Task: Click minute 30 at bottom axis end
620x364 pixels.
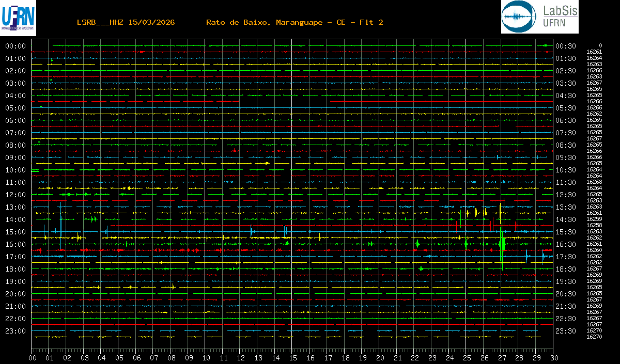Action: tap(554, 357)
